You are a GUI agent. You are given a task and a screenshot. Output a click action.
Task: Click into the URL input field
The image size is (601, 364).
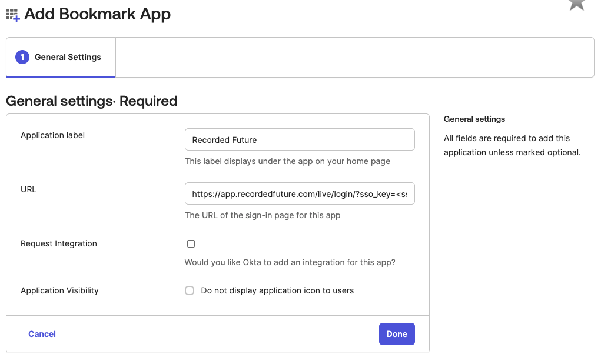(299, 193)
